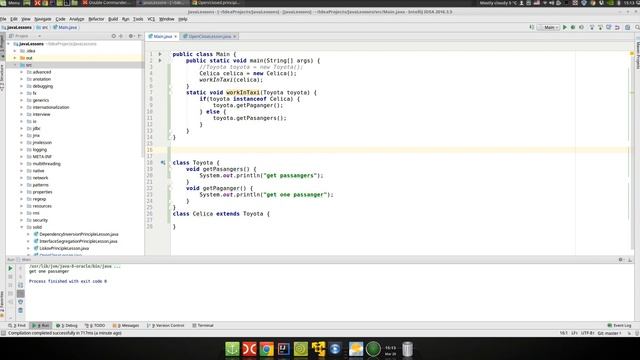The height and width of the screenshot is (360, 640).
Task: Toggle tool window bars in status bar corner
Action: (x=3, y=333)
